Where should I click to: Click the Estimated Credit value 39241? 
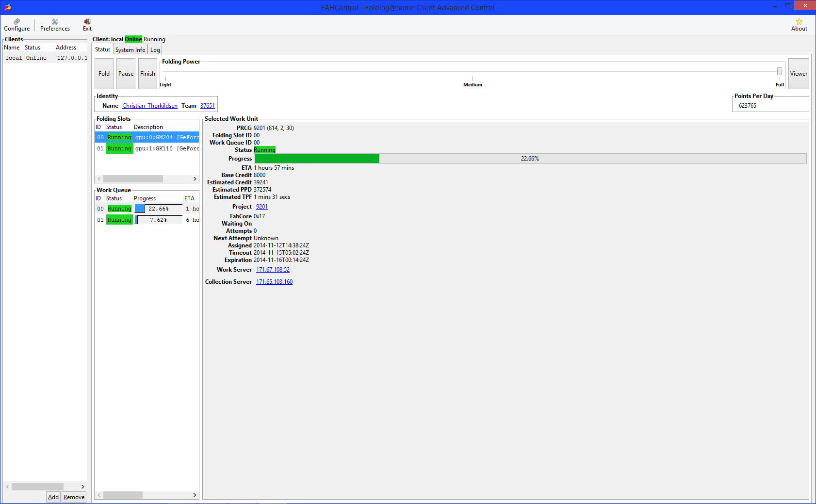[261, 182]
